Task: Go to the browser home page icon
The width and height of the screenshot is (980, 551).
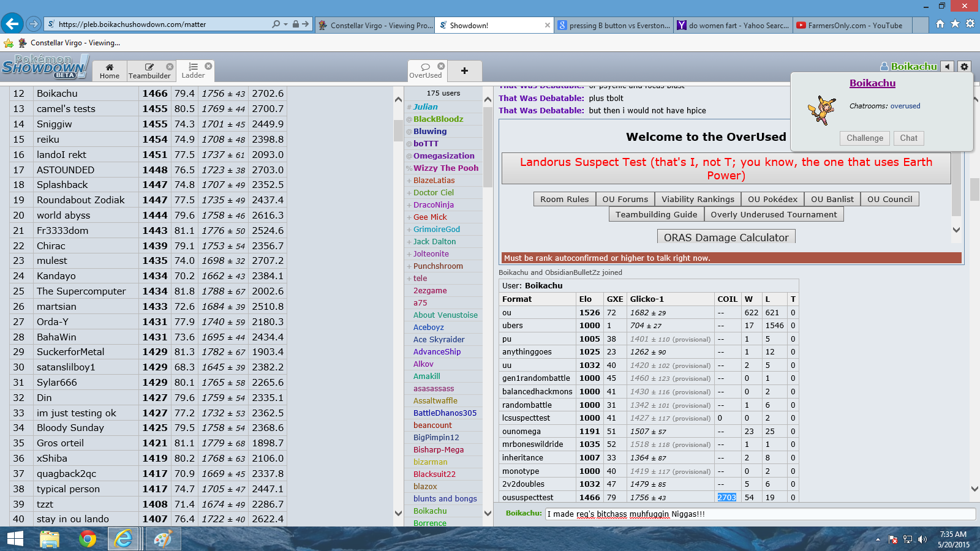Action: point(940,24)
